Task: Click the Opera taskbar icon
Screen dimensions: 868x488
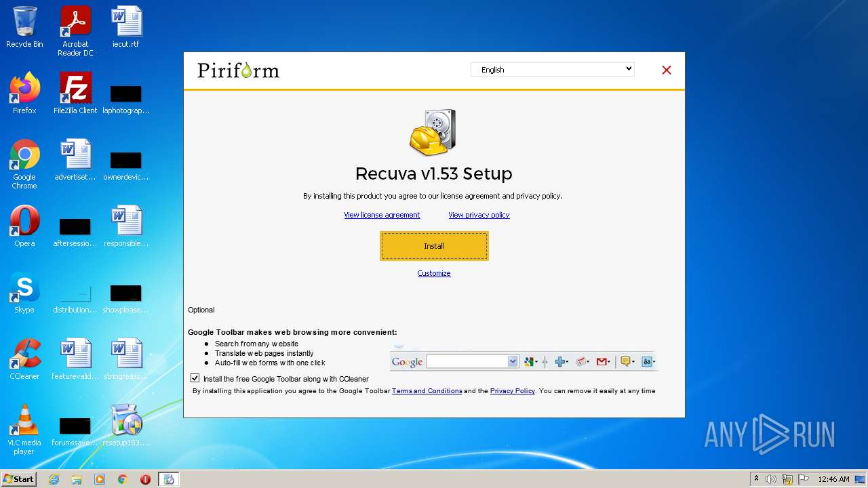Action: [145, 479]
